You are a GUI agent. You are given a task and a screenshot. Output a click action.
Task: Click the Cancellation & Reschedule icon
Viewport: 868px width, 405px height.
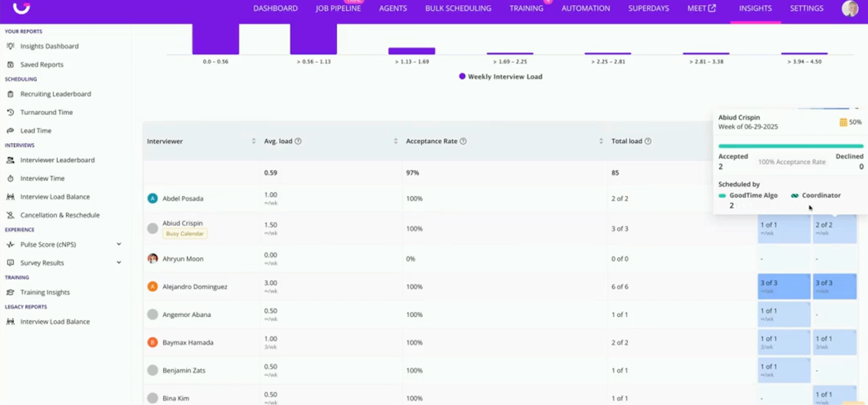tap(10, 215)
